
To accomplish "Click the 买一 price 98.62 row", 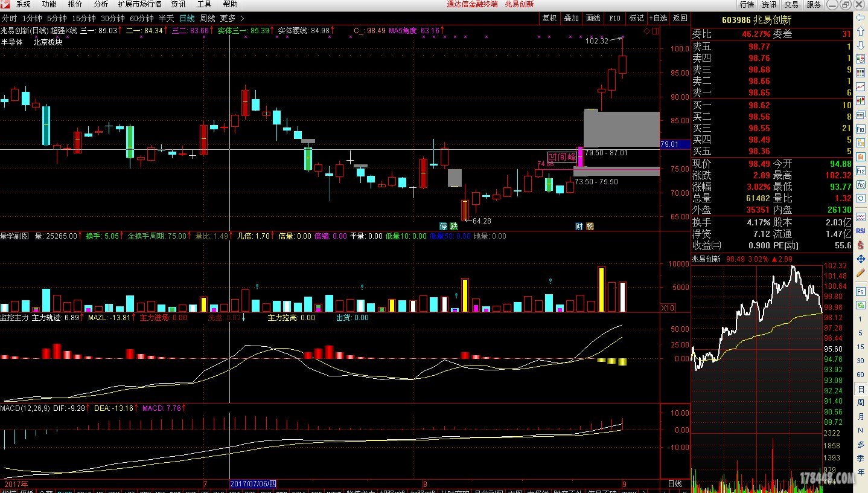I will coord(772,105).
